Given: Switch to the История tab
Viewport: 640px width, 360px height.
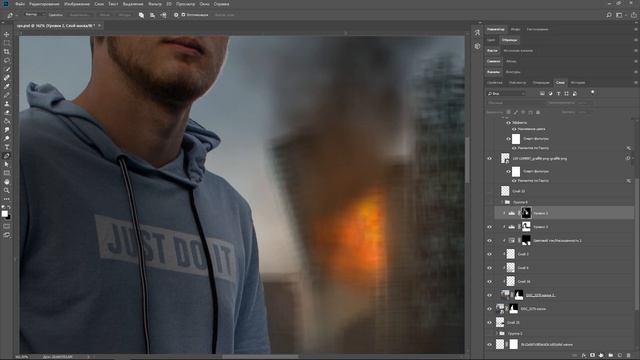Looking at the screenshot, I should [x=578, y=82].
